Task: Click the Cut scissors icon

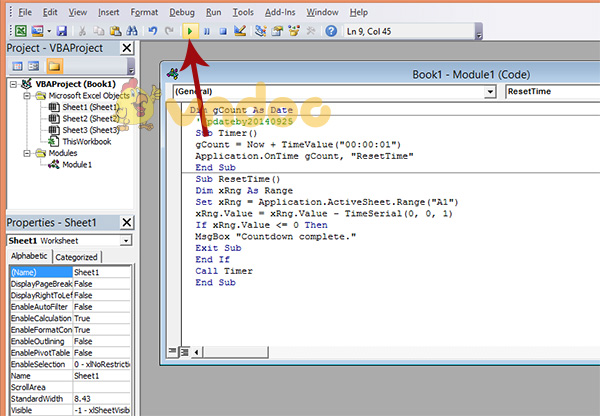Action: (82, 31)
